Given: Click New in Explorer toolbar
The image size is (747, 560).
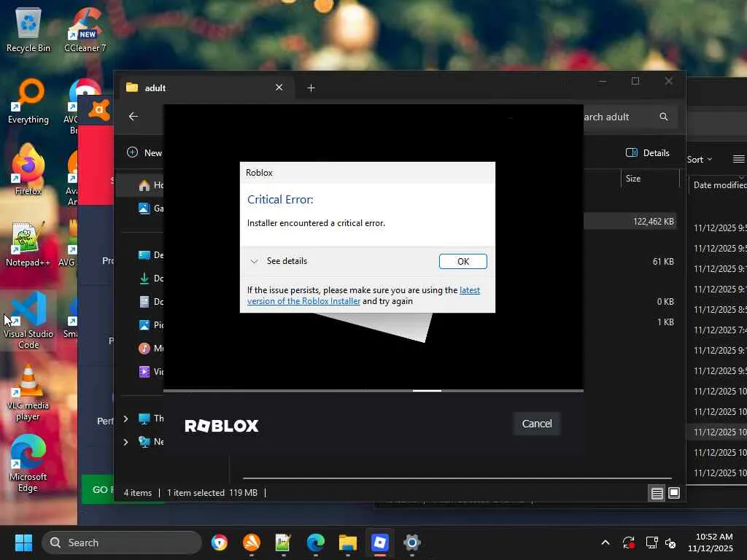Looking at the screenshot, I should tap(144, 153).
